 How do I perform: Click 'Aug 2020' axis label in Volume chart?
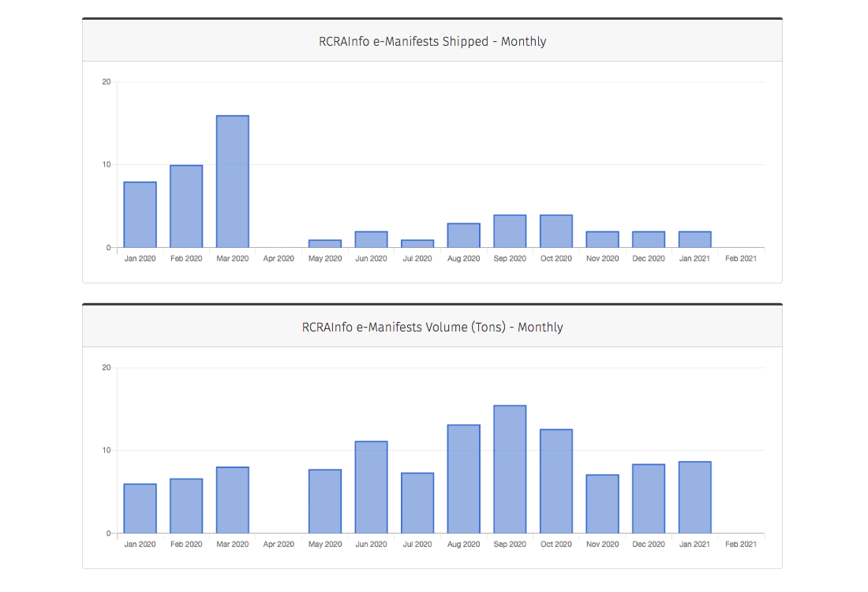click(x=463, y=545)
